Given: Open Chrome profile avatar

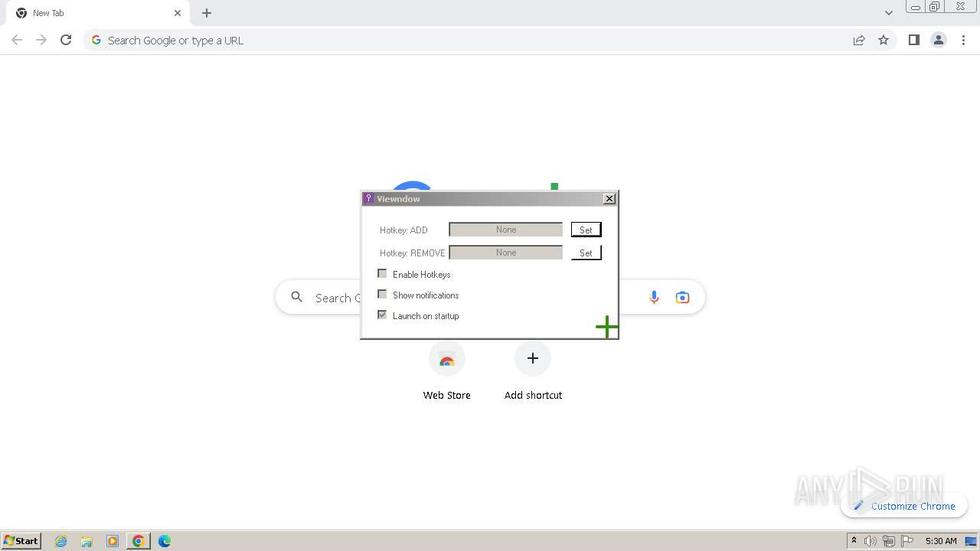Looking at the screenshot, I should pyautogui.click(x=939, y=40).
